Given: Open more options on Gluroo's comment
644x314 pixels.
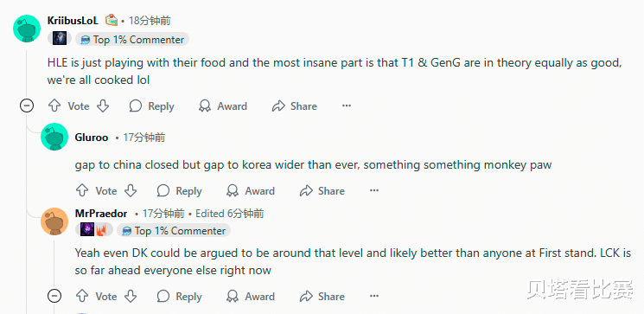Looking at the screenshot, I should (374, 190).
